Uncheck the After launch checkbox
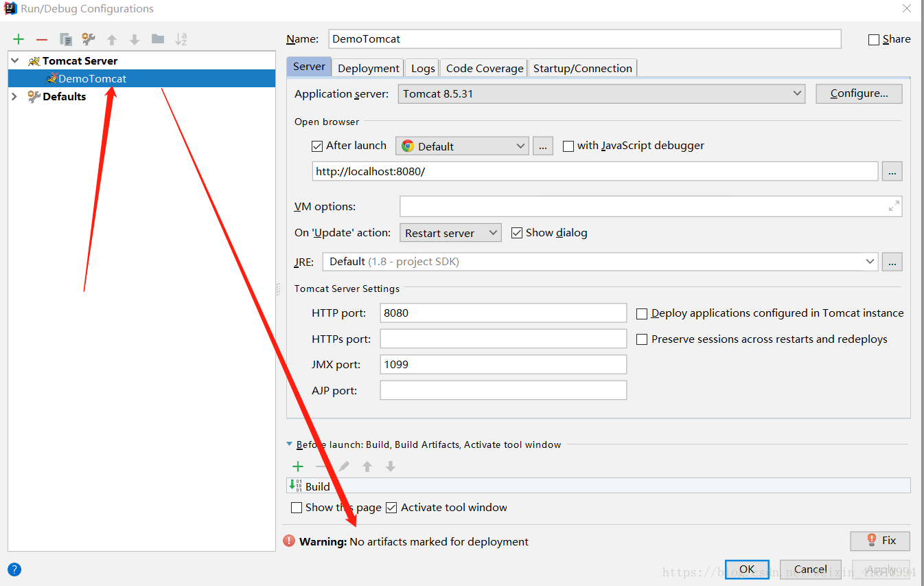Image resolution: width=924 pixels, height=586 pixels. [317, 146]
